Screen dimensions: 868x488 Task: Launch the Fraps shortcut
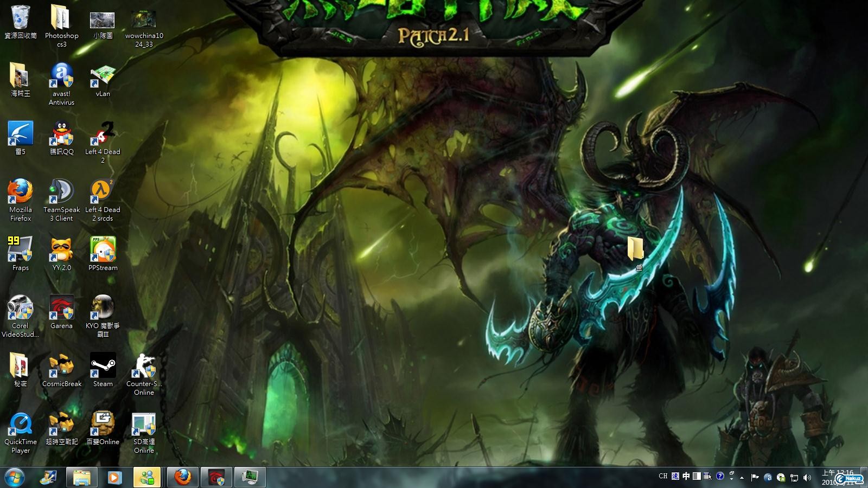21,254
